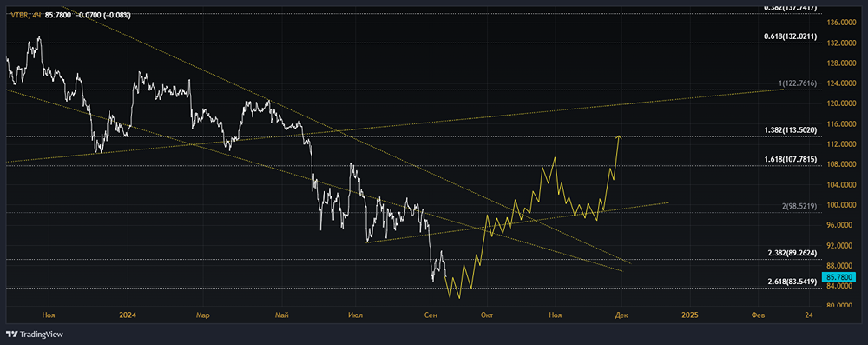
Task: Click the 0.618(132.0211) Fibonacci label
Action: tap(792, 36)
